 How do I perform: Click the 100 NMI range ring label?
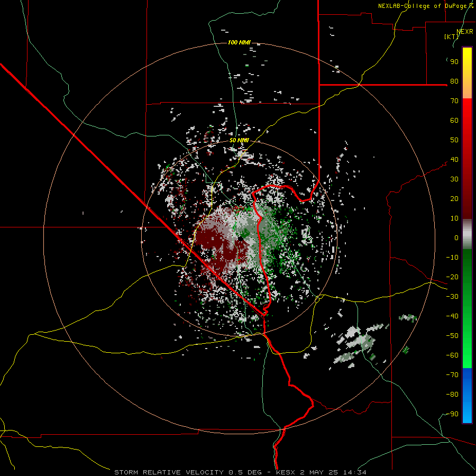[x=239, y=42]
